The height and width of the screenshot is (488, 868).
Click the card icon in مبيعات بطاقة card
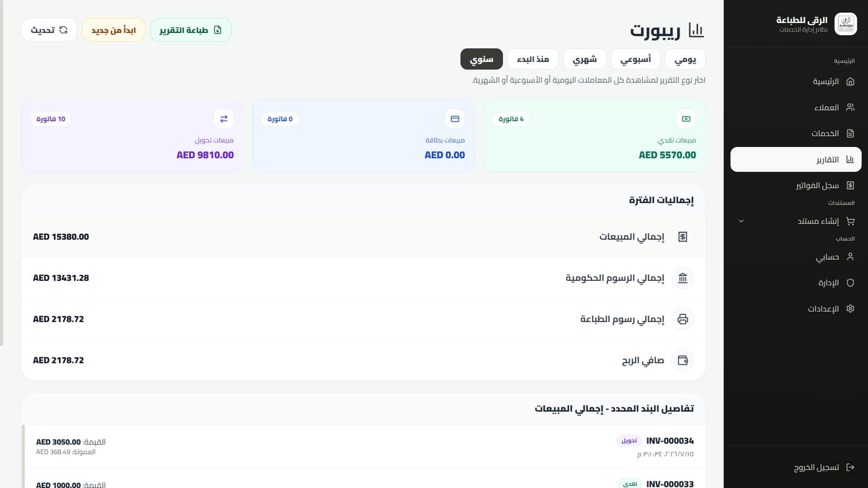click(x=454, y=119)
